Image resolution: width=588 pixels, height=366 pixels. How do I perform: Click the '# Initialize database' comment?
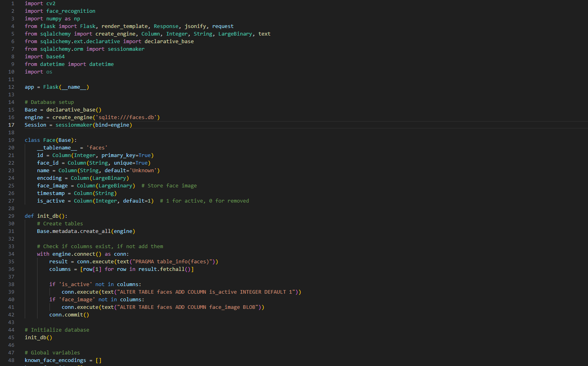click(57, 330)
